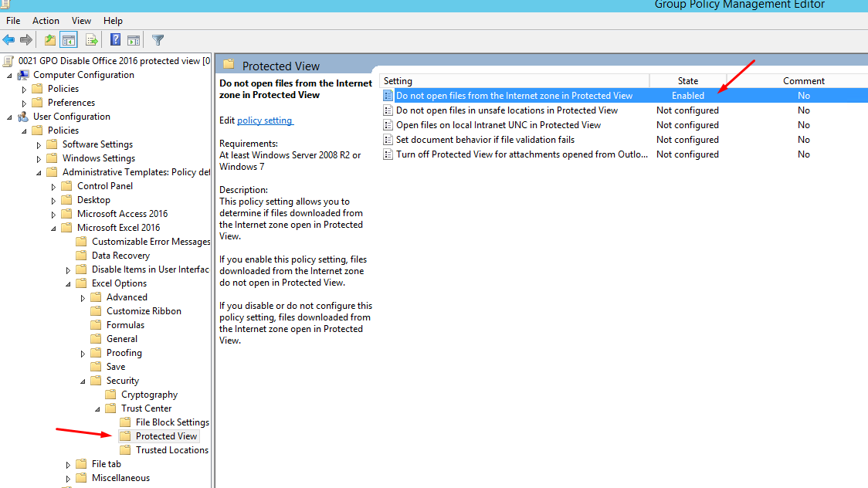Screen dimensions: 868x488
Task: Sort by the Setting column header
Action: (514, 81)
